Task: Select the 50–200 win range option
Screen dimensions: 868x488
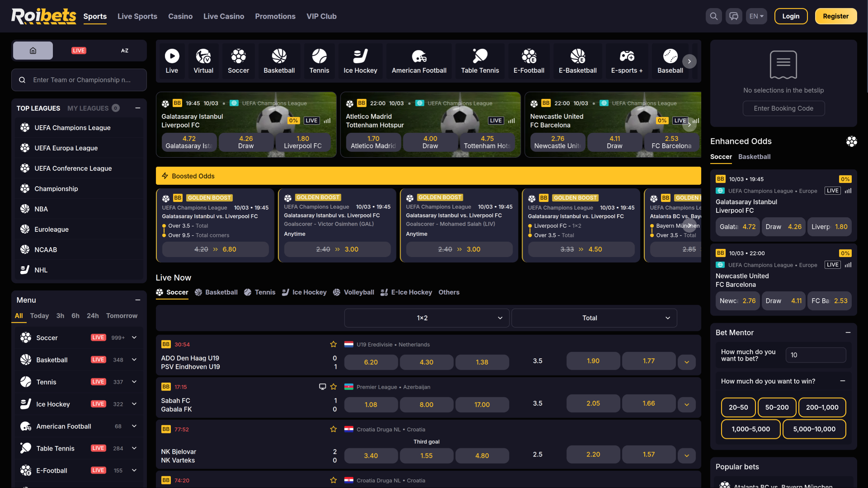Action: tap(776, 407)
